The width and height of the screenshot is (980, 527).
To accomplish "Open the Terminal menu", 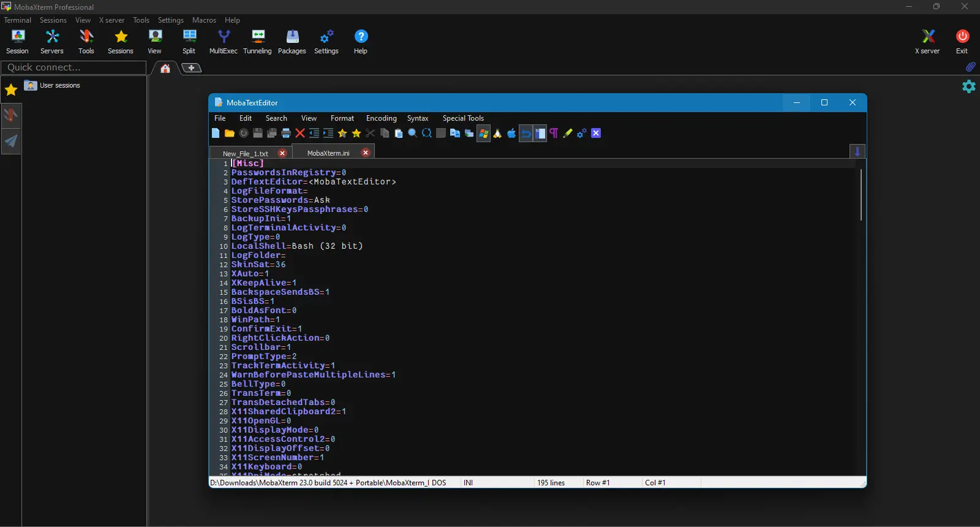I will coord(17,20).
